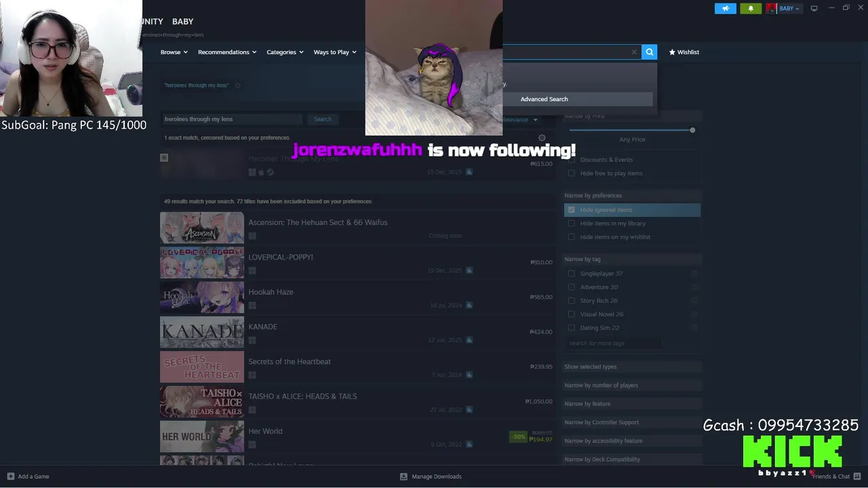Viewport: 868px width, 488px height.
Task: Filter by the Singleplayer tag
Action: (571, 274)
